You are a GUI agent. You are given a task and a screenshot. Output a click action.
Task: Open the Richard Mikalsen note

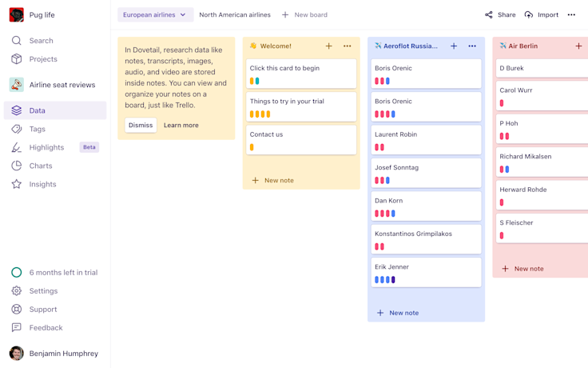coord(542,162)
